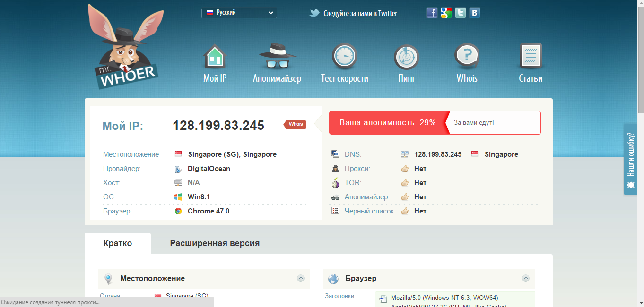
Task: Click the Win8.1 OS text
Action: click(199, 197)
